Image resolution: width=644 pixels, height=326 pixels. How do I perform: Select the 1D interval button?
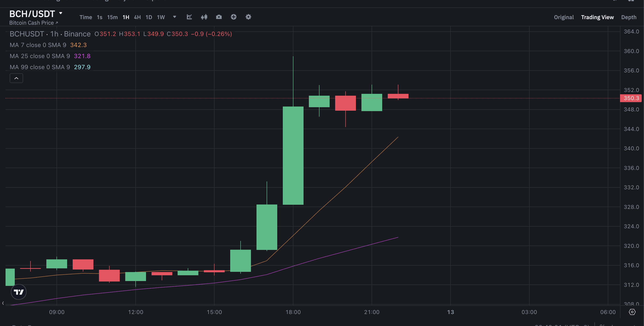pyautogui.click(x=149, y=17)
